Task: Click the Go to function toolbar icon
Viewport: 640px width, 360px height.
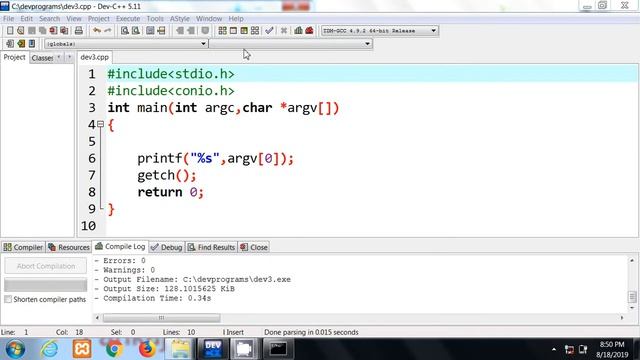Action: point(150,31)
